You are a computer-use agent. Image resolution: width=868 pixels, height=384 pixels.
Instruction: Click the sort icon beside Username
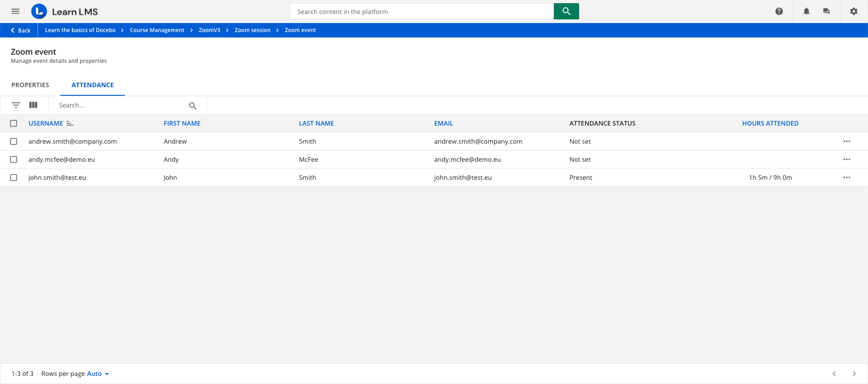70,123
